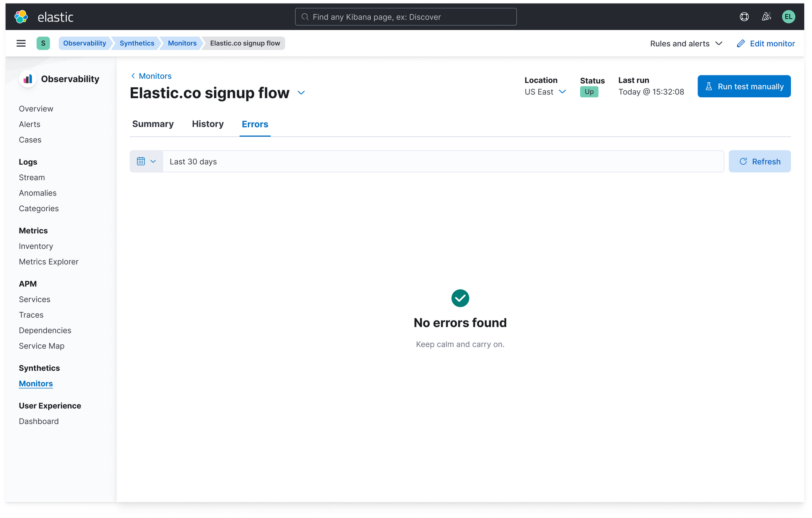Click the pencil icon to edit monitor
812x518 pixels.
pyautogui.click(x=742, y=43)
